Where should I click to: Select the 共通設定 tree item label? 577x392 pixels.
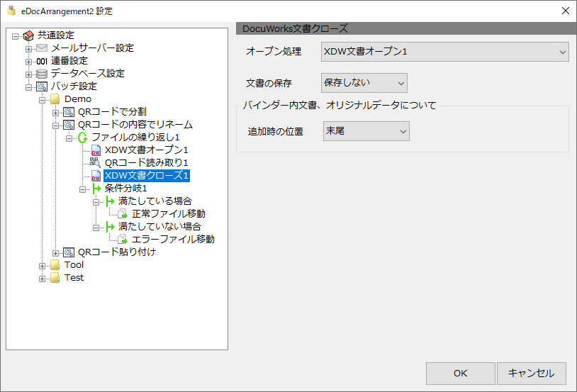coord(56,35)
